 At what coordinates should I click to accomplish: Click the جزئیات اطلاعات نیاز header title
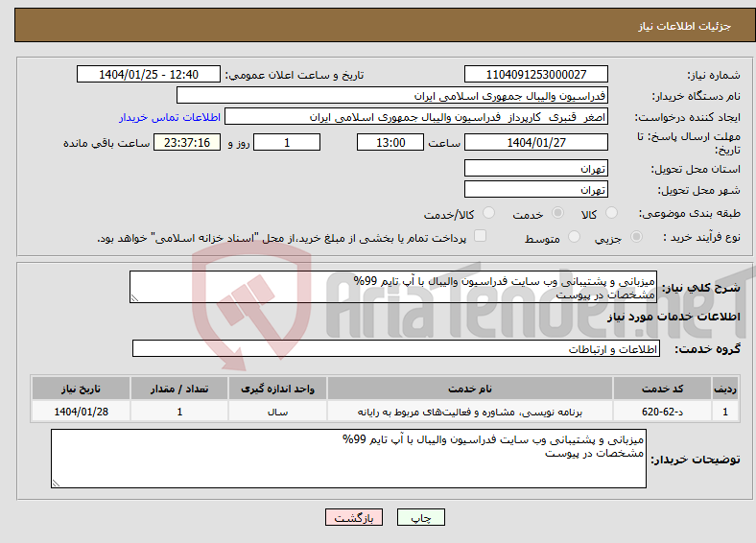pyautogui.click(x=685, y=26)
